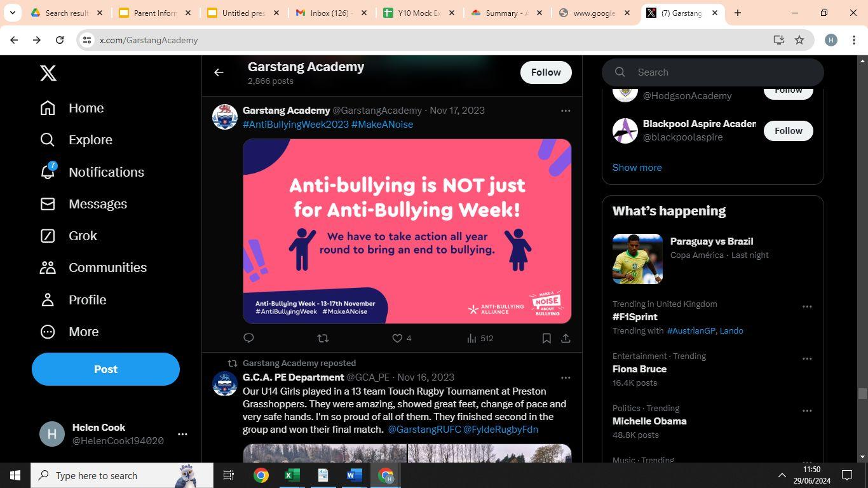Open Communities section
Image resolution: width=868 pixels, height=488 pixels.
tap(93, 268)
